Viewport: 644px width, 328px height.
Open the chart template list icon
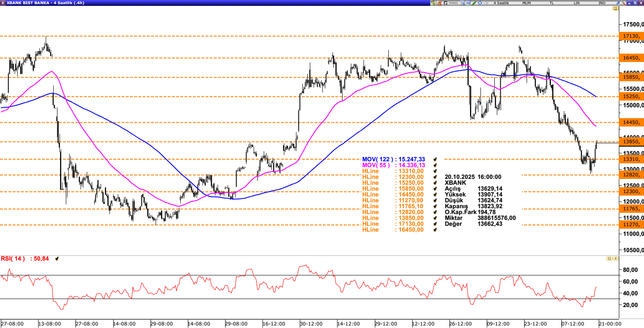[462, 3]
